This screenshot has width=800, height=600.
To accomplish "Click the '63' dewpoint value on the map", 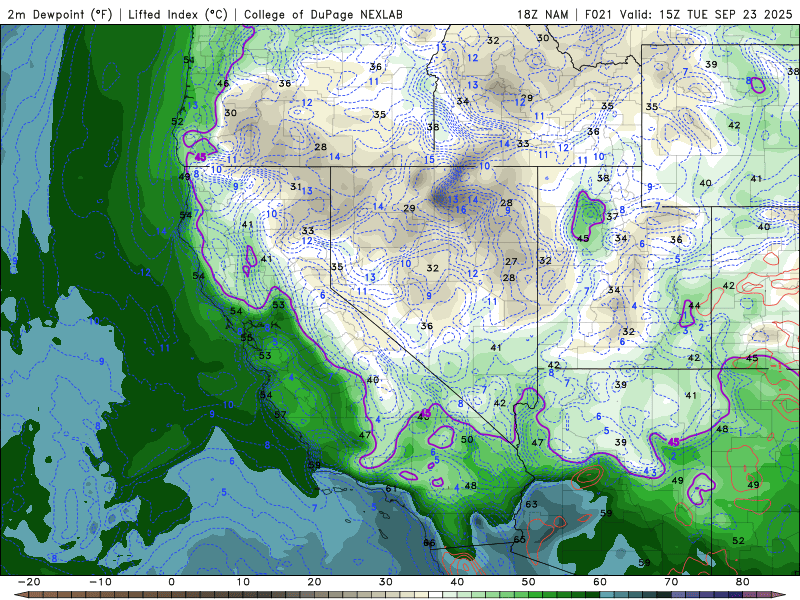I will pyautogui.click(x=532, y=504).
